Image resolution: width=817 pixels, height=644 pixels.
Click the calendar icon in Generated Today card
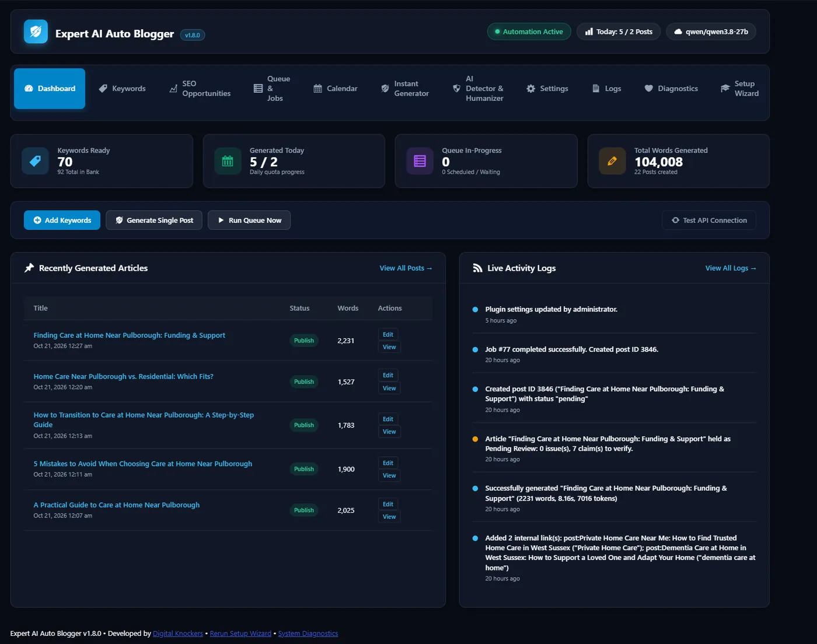(x=228, y=161)
